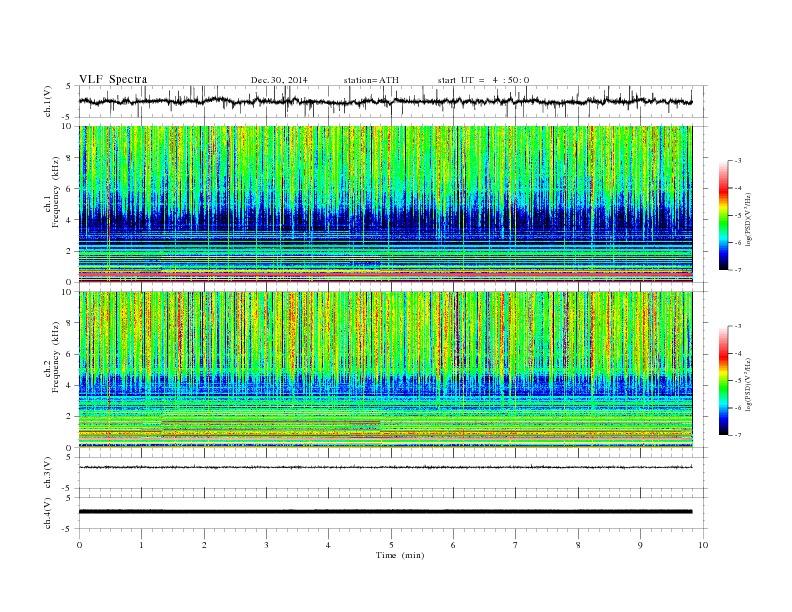
Task: Select the ch.2 "log(PSD)(V²/Hz)" colorbar label
Action: [749, 384]
